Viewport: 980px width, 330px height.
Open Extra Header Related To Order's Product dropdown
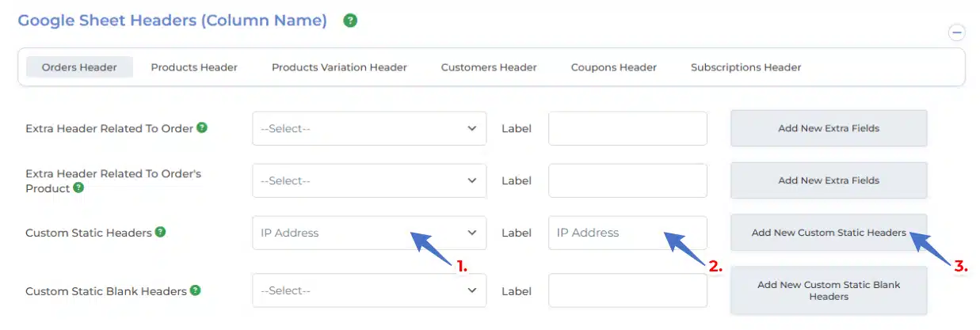369,180
